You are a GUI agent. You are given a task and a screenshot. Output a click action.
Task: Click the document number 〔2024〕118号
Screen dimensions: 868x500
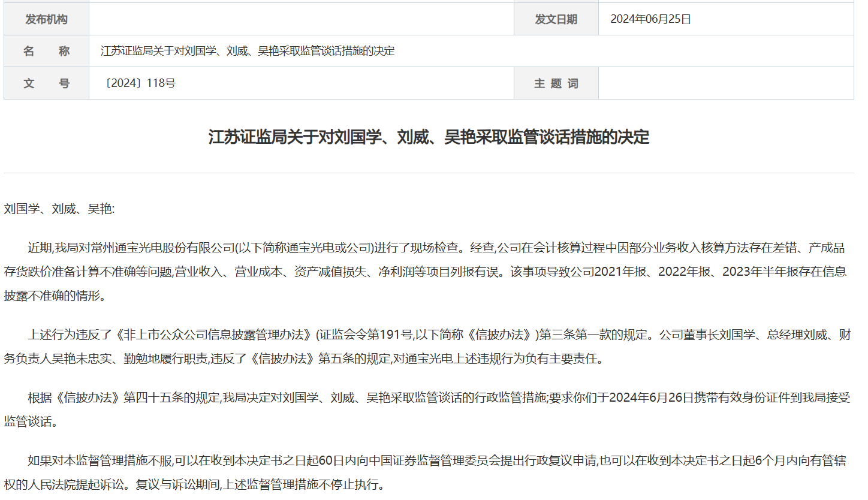(x=138, y=83)
